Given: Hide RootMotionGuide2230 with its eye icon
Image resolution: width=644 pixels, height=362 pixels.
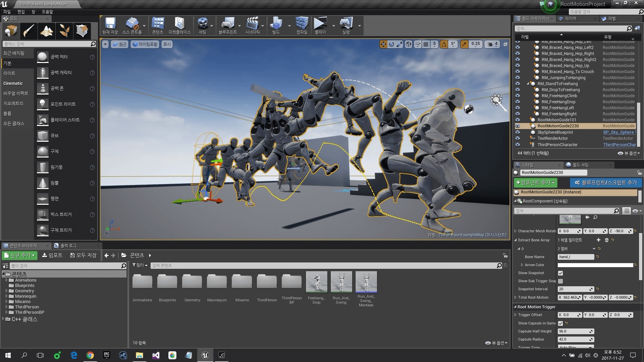Looking at the screenshot, I should point(518,126).
